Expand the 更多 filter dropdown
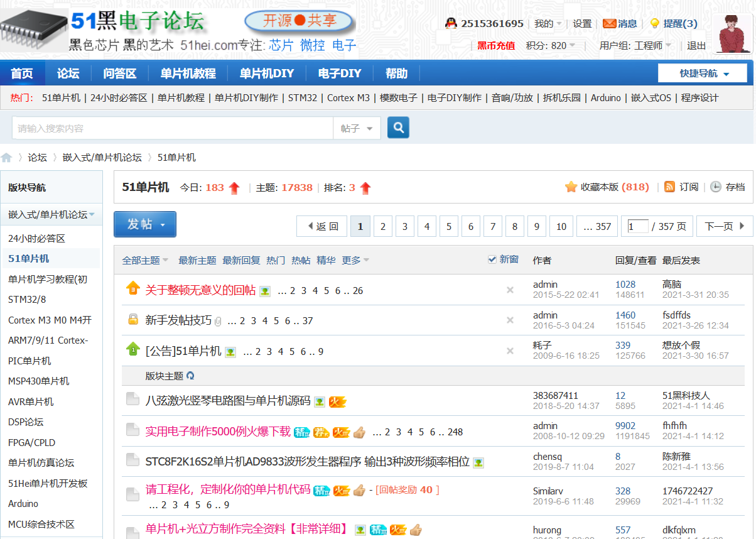 pos(355,260)
